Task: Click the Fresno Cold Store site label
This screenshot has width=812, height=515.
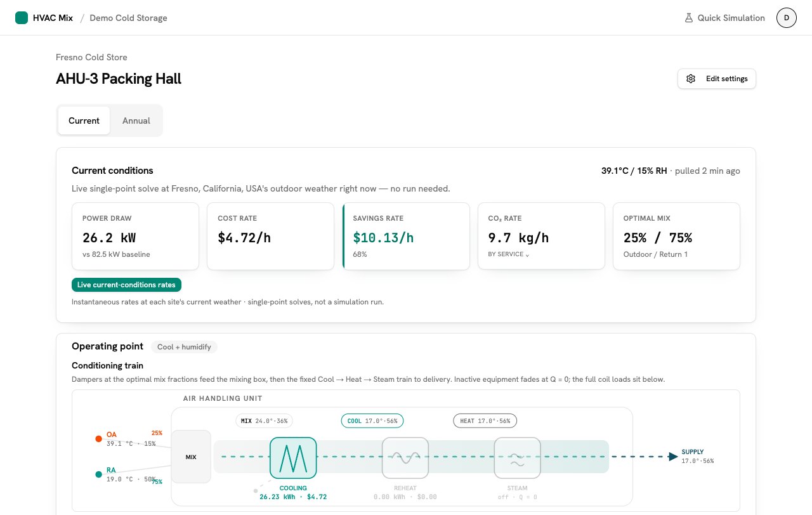Action: 91,57
